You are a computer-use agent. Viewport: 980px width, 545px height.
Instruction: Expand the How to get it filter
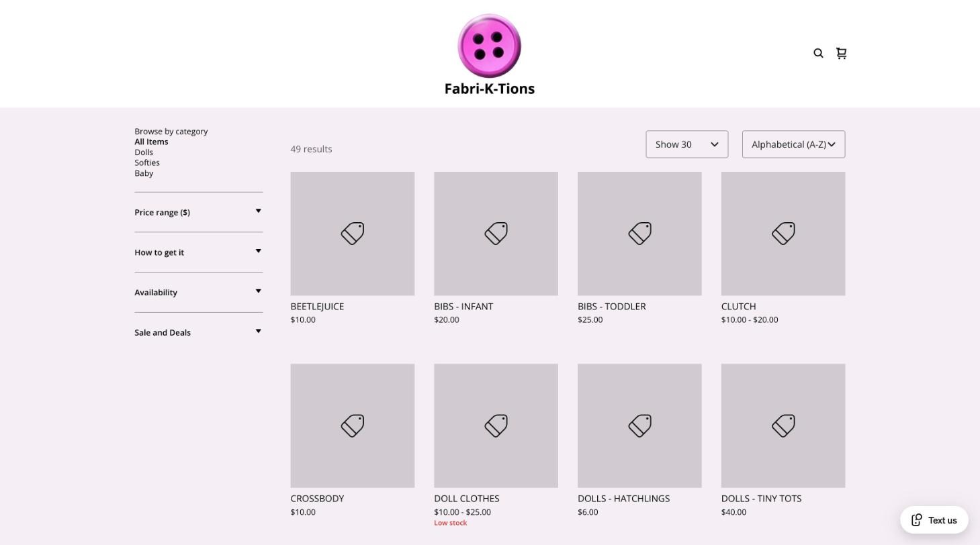(198, 252)
